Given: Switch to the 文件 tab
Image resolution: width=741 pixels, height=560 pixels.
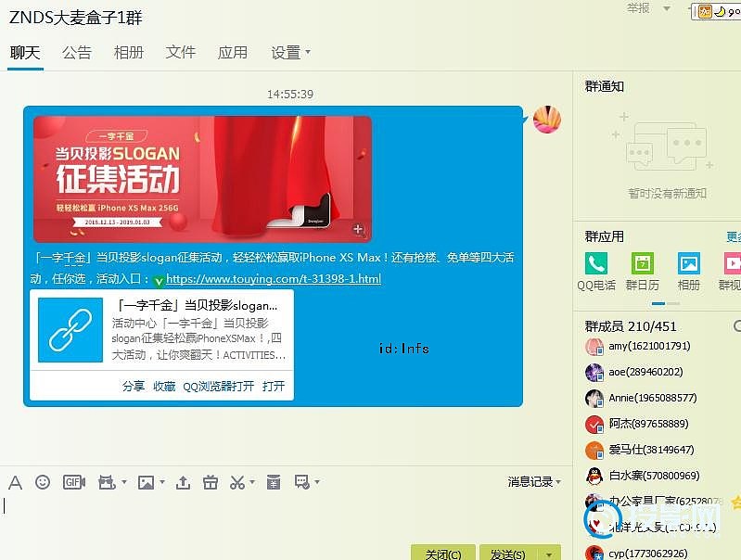Looking at the screenshot, I should coord(181,52).
